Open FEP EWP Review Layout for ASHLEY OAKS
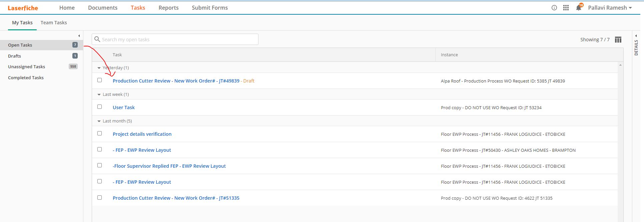Image resolution: width=644 pixels, height=222 pixels. (x=142, y=150)
